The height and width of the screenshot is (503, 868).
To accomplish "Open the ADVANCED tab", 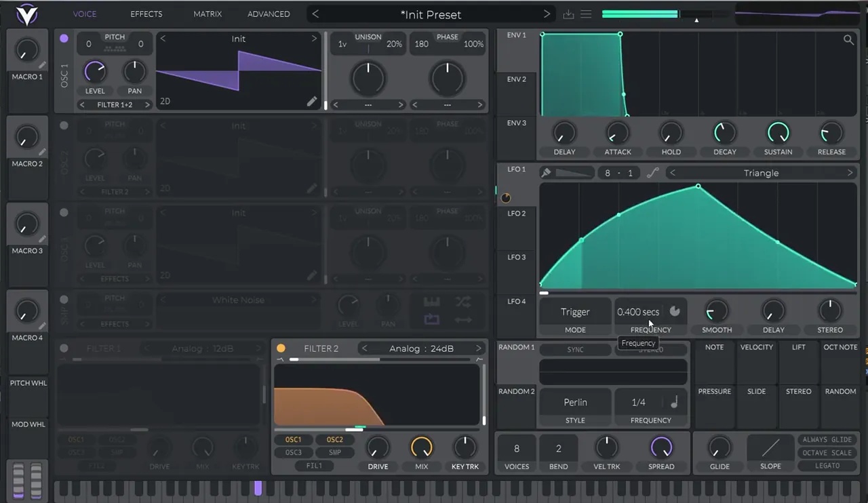I will point(269,14).
